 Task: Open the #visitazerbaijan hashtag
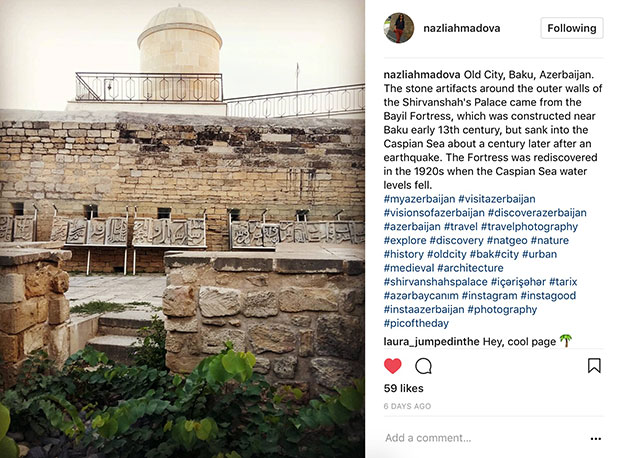pyautogui.click(x=497, y=199)
